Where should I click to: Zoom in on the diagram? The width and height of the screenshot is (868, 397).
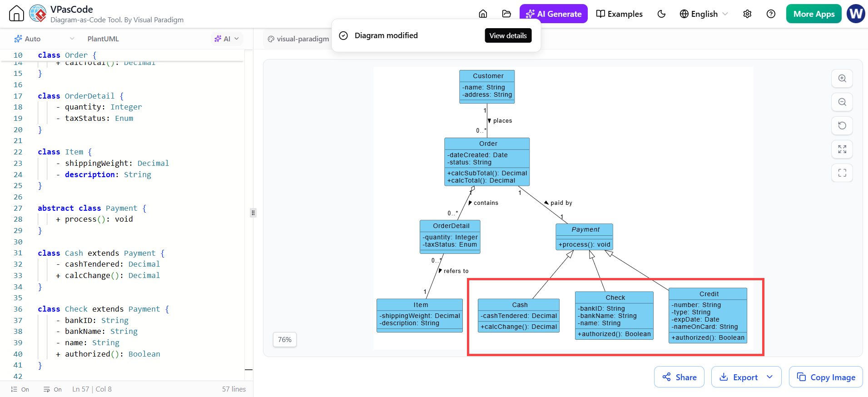pos(842,78)
